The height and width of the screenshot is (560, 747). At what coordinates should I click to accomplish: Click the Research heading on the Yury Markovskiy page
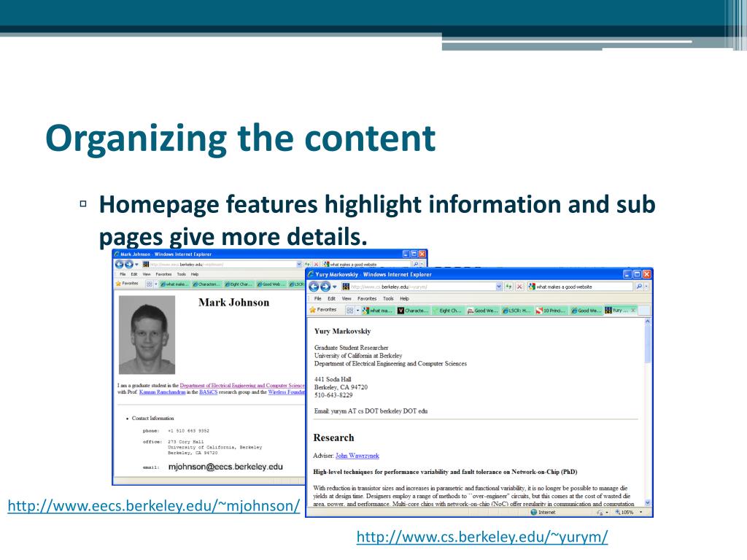[333, 437]
